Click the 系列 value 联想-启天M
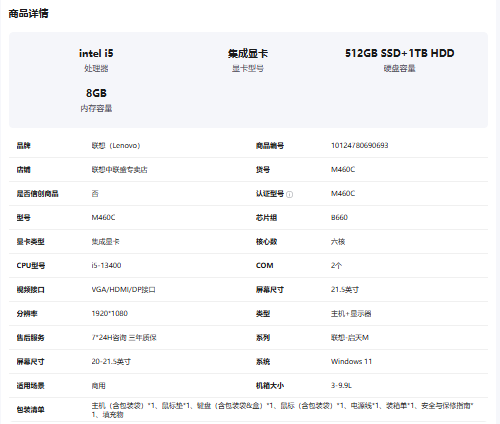Screen dimensions: 500x424 tap(350, 338)
